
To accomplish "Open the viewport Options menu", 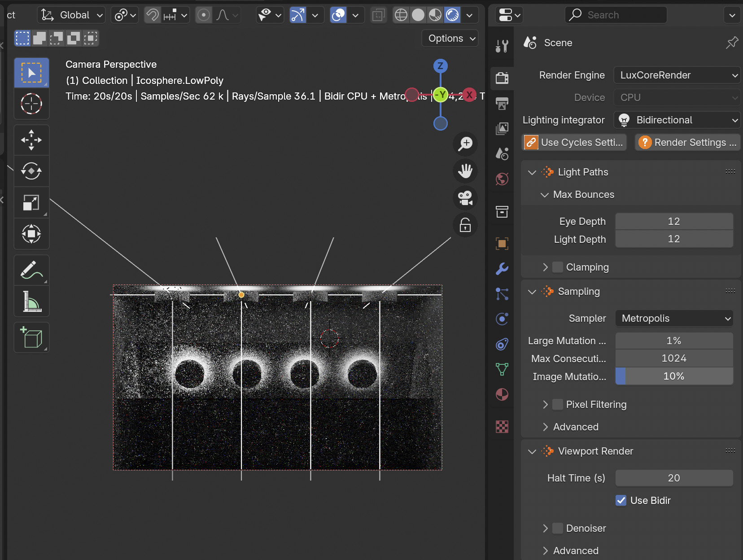I will point(450,39).
